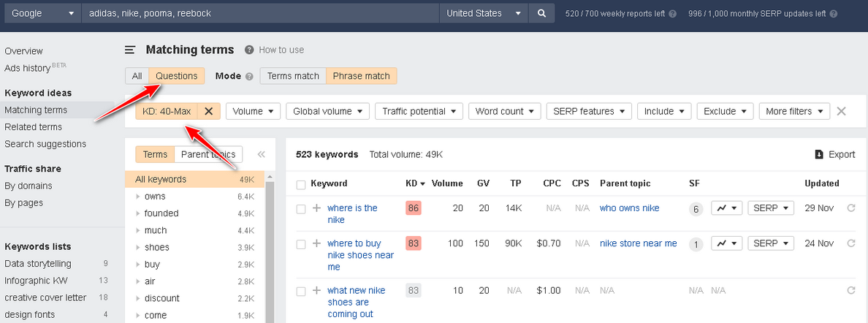Image resolution: width=868 pixels, height=323 pixels.
Task: Open 'who owns nike' parent topic link
Action: 629,208
